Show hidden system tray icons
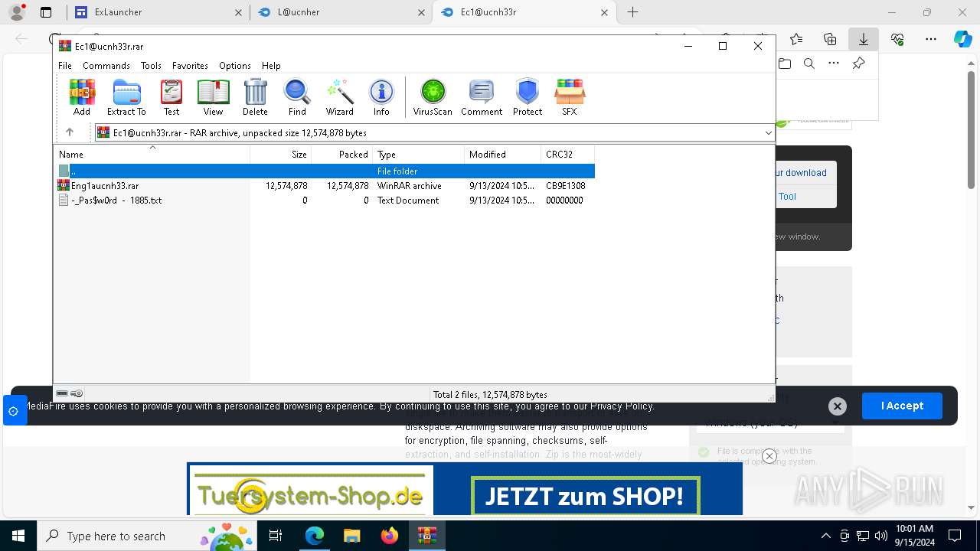Screen dimensions: 980x551 pyautogui.click(x=825, y=536)
